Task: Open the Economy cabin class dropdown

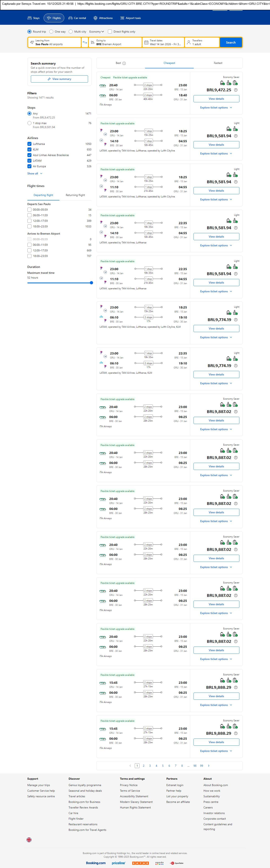Action: click(96, 32)
